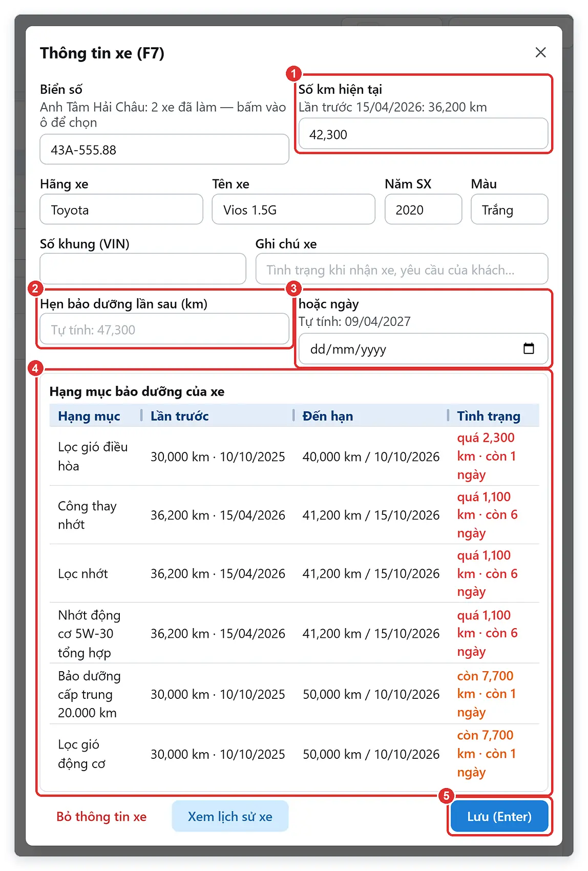Image resolution: width=588 pixels, height=871 pixels.
Task: Close the Thông tin xe dialog
Action: [540, 52]
